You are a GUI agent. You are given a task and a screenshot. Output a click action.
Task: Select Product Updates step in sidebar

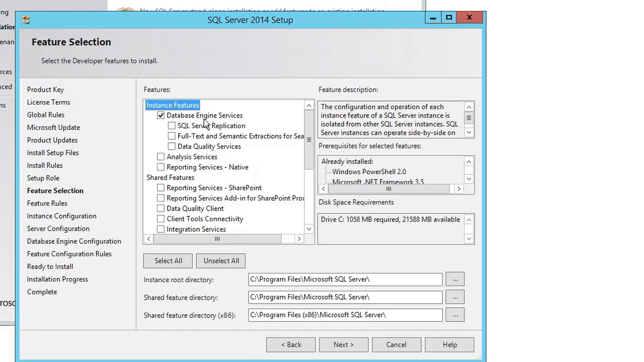[x=52, y=140]
